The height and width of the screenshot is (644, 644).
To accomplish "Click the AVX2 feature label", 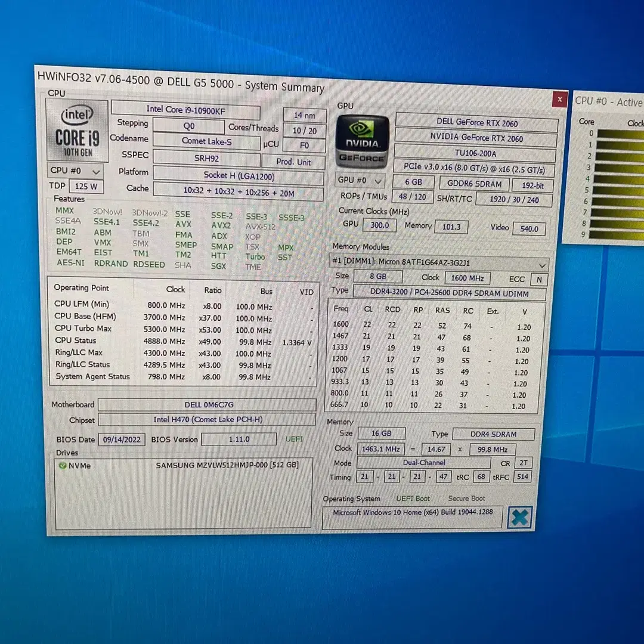I will tap(221, 225).
